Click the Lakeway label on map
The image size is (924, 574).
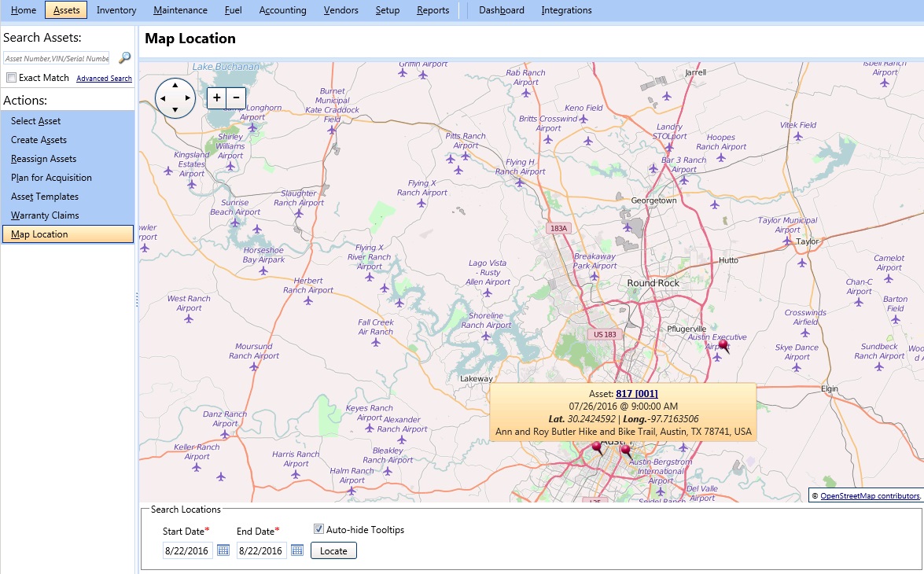point(476,379)
